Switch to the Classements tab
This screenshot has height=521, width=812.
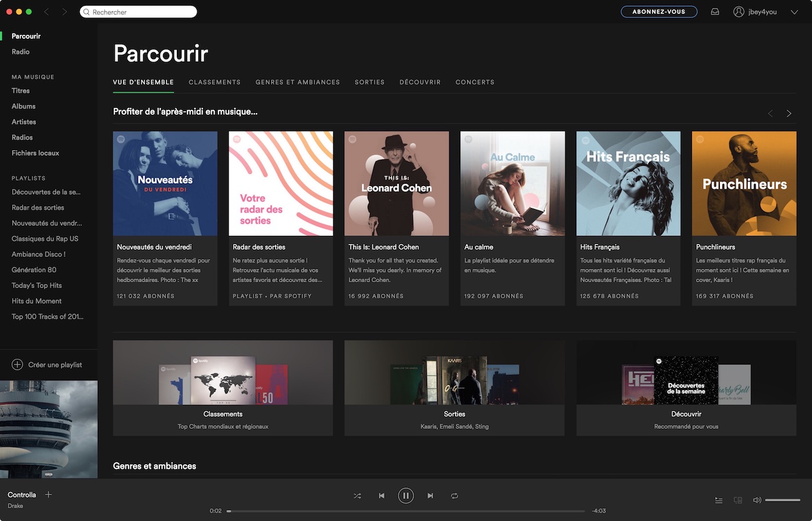[215, 82]
